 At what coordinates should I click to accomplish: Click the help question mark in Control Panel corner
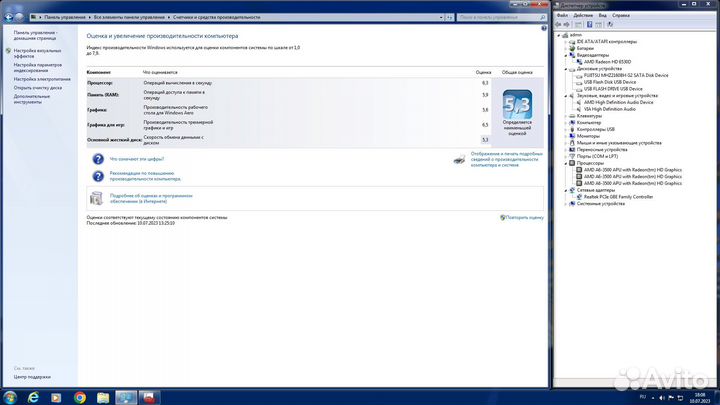click(544, 28)
